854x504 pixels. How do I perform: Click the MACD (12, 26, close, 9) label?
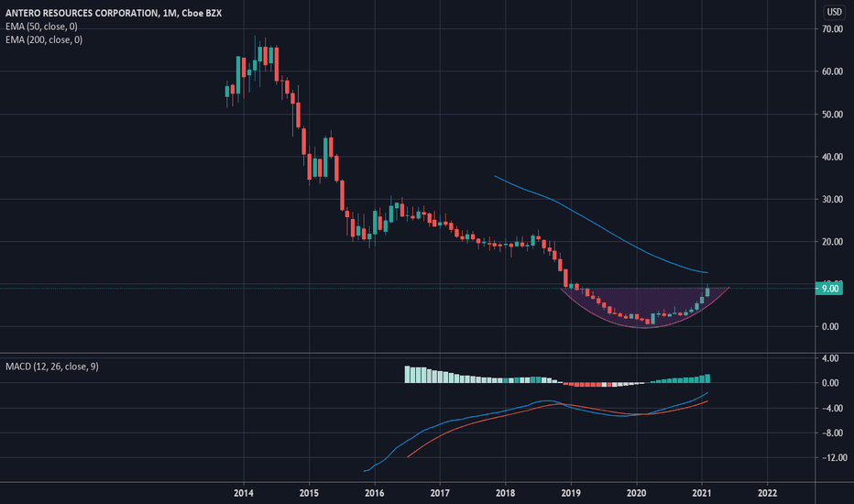pos(51,367)
